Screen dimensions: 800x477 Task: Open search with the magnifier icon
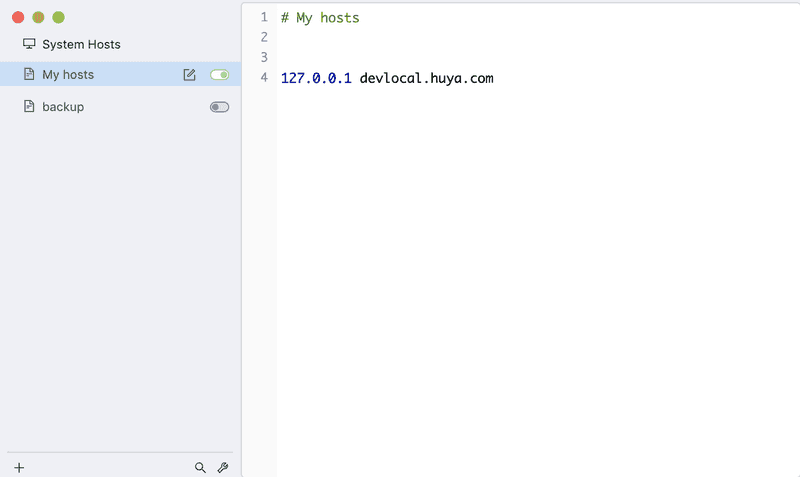pyautogui.click(x=200, y=467)
